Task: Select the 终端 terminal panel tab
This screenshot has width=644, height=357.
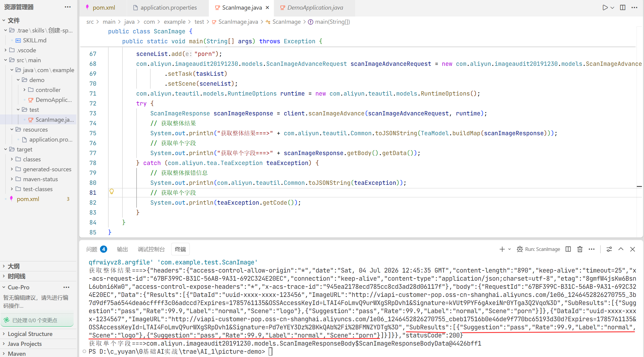Action: pos(180,249)
